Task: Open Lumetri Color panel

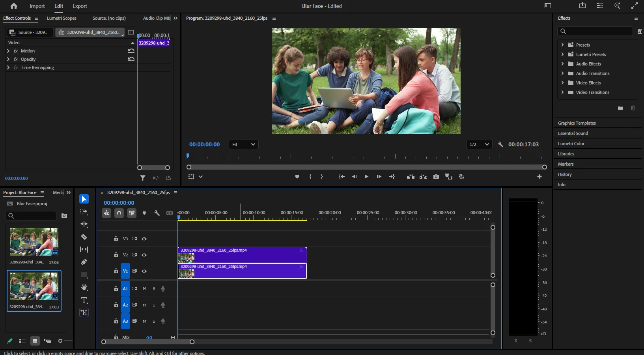Action: (x=571, y=144)
